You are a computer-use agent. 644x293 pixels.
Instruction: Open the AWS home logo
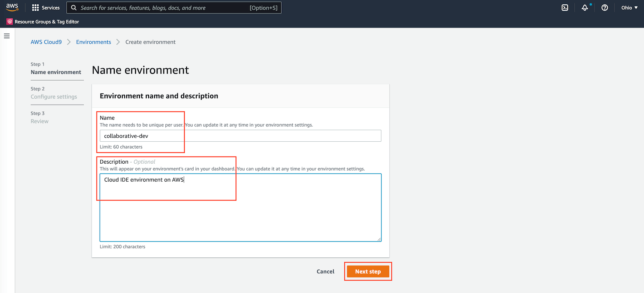(12, 7)
